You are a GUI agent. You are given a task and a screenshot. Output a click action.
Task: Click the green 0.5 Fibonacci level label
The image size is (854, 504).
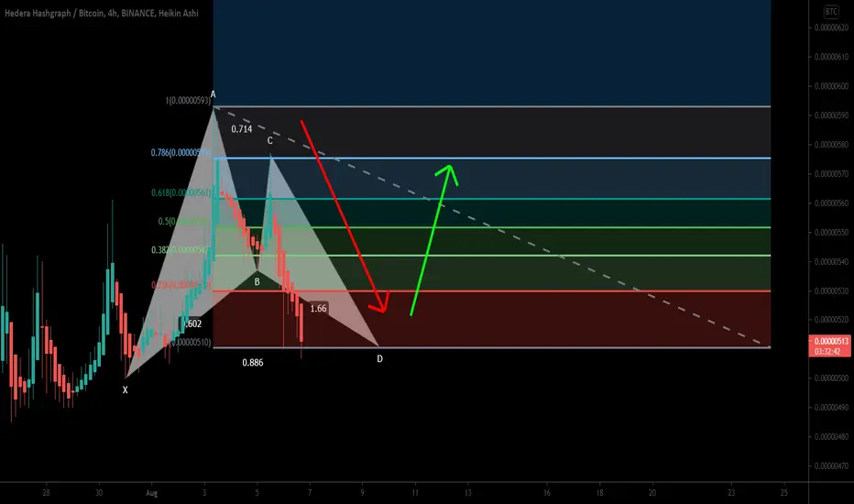pyautogui.click(x=184, y=221)
